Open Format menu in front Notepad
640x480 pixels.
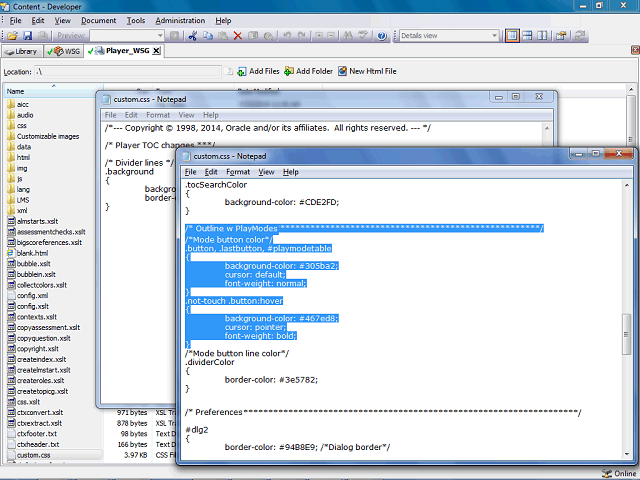[x=238, y=172]
